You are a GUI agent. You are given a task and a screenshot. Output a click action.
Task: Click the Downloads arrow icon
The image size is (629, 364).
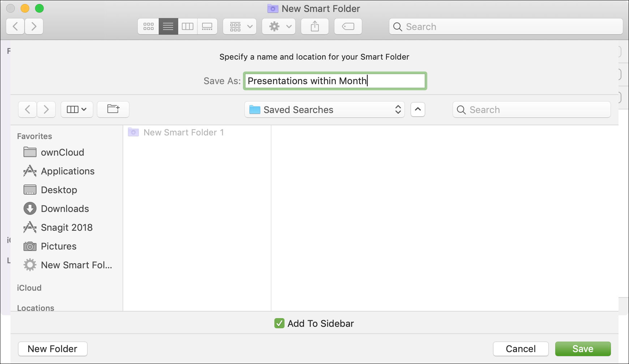[x=30, y=208]
